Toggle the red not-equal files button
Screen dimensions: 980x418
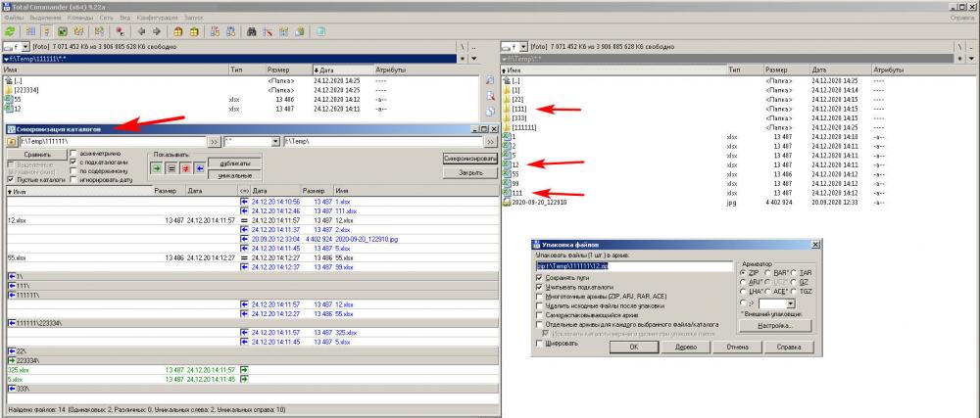(185, 167)
